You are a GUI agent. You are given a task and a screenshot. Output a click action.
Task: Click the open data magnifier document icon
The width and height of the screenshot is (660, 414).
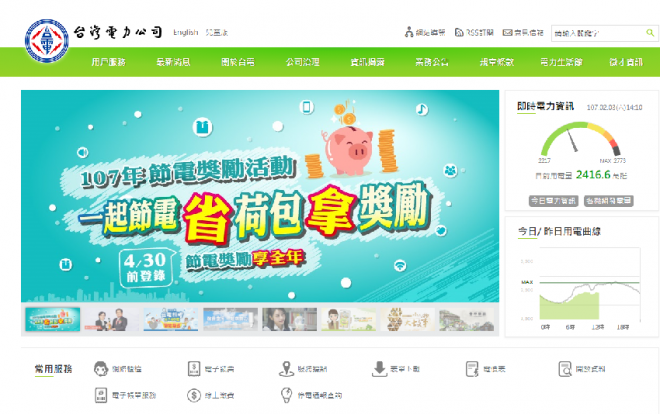click(x=565, y=369)
